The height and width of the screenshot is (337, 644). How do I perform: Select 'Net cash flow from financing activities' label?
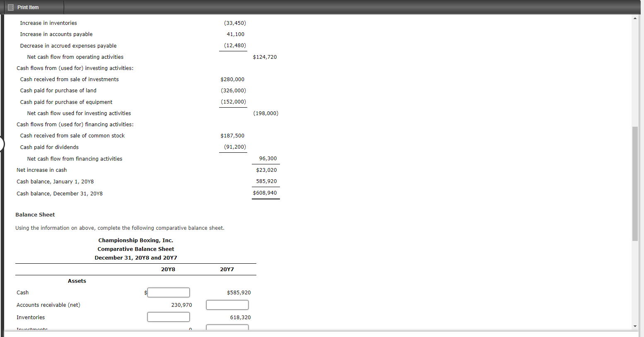coord(75,159)
